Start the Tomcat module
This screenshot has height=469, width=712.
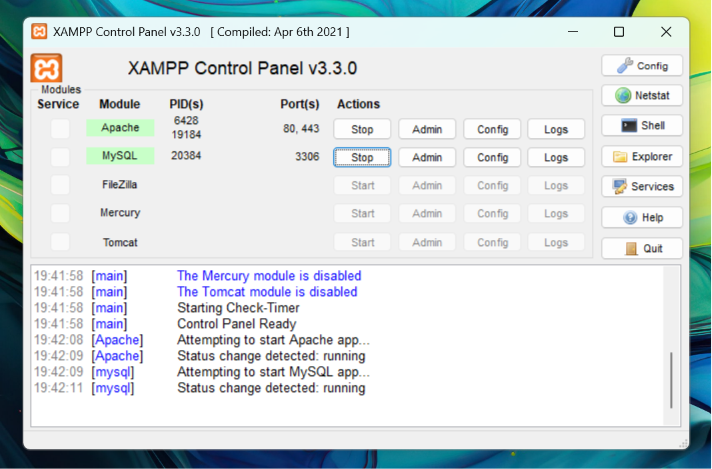pos(362,242)
